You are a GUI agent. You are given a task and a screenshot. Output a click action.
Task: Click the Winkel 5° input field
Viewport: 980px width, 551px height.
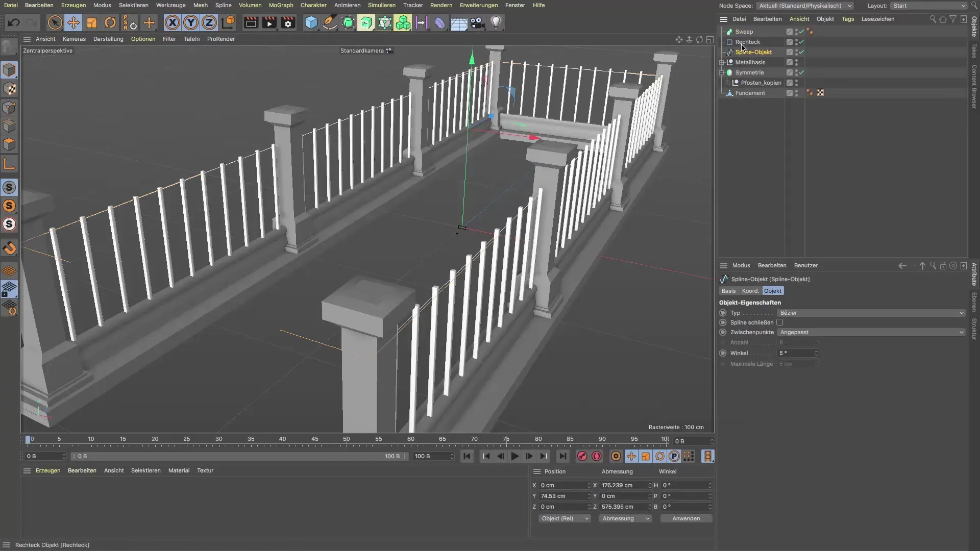click(x=798, y=353)
